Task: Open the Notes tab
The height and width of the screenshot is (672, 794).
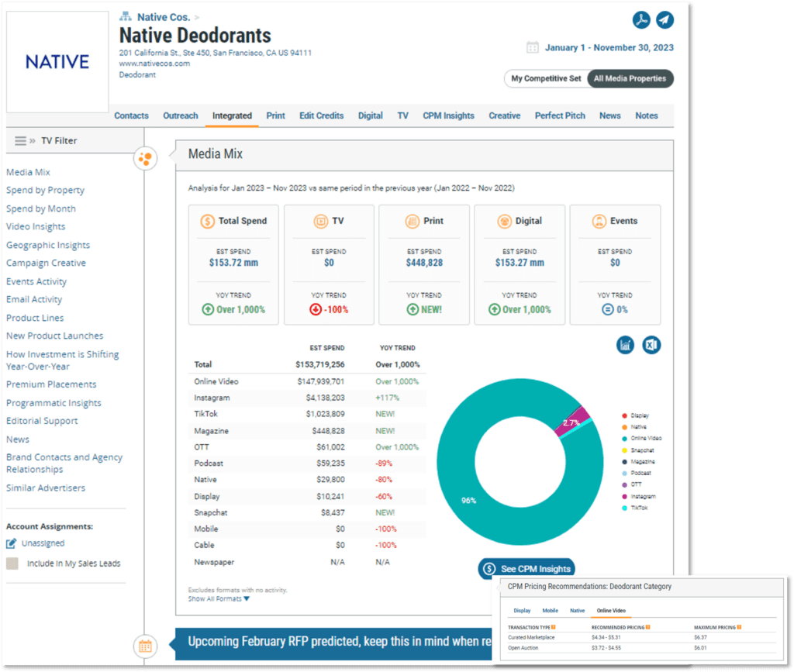Action: [646, 115]
